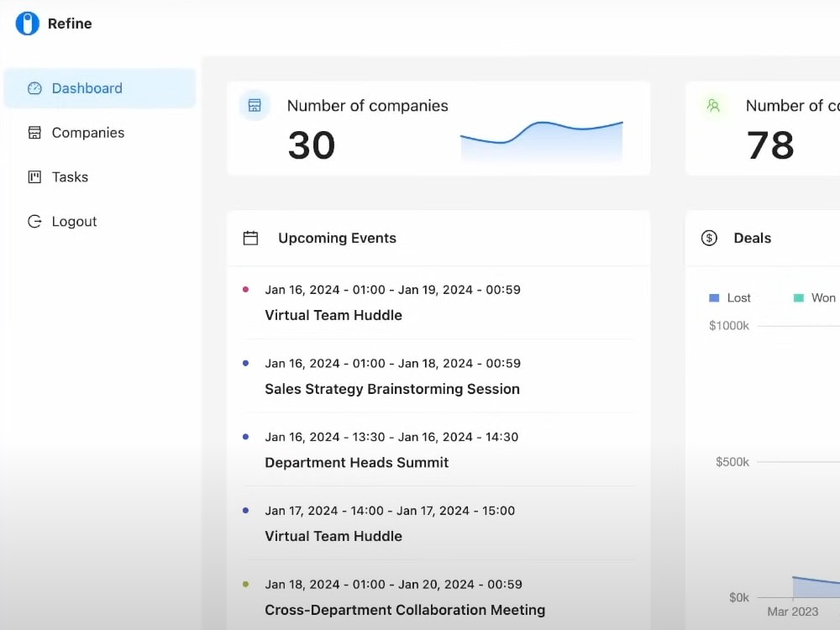Click the Number of companies heading
This screenshot has height=630, width=840.
(368, 106)
